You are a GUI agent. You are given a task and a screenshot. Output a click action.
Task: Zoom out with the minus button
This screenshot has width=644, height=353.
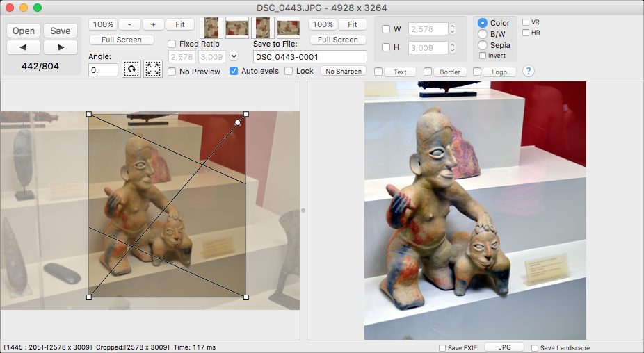click(x=129, y=24)
